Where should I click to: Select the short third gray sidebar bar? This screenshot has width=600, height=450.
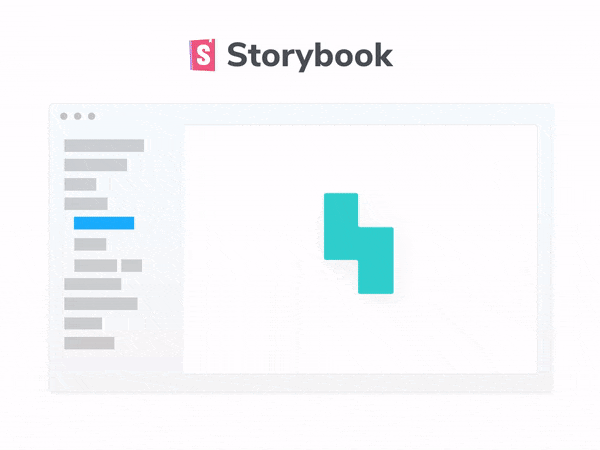point(80,184)
